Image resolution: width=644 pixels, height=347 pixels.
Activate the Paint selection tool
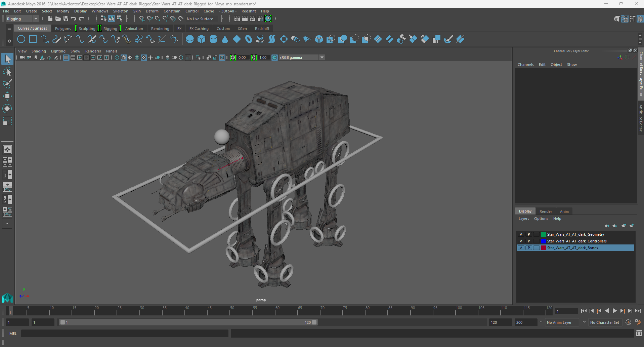click(x=7, y=84)
